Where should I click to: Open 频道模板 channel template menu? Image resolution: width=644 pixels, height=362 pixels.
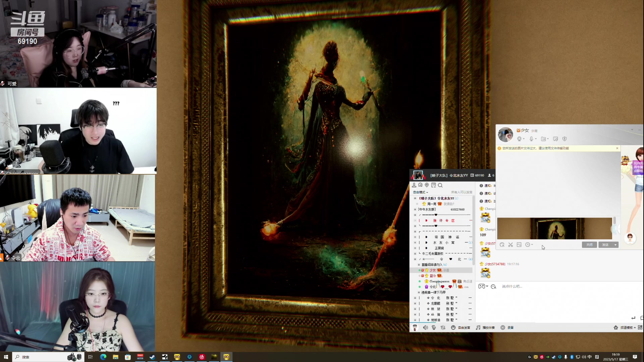(x=625, y=327)
